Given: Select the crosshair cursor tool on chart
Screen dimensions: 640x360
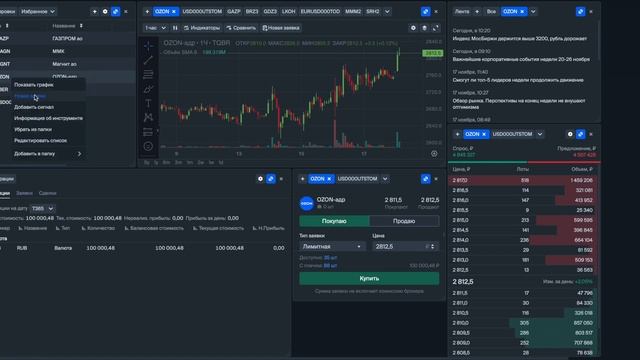Looking at the screenshot, I should 148,46.
